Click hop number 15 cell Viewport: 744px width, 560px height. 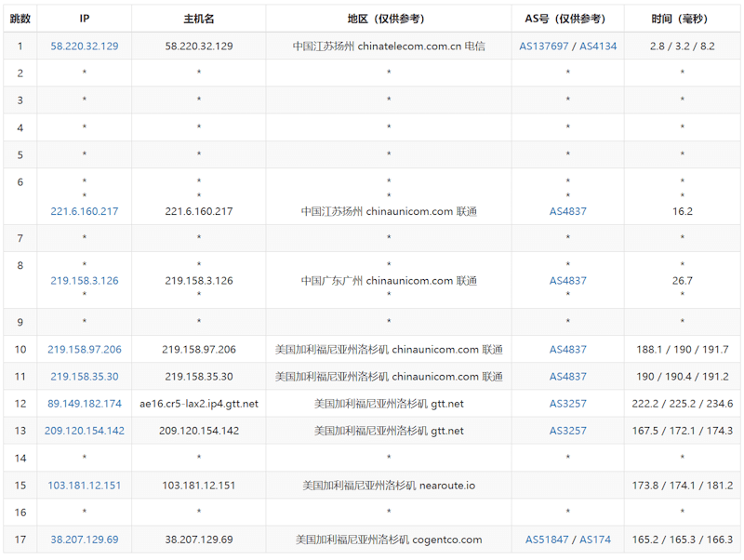point(20,485)
